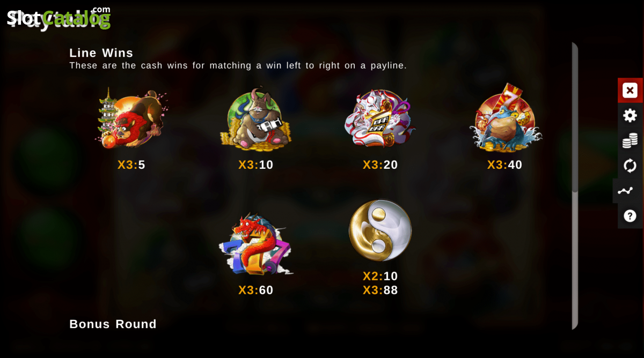
Task: Click the red dragon 77 symbol
Action: click(x=256, y=244)
